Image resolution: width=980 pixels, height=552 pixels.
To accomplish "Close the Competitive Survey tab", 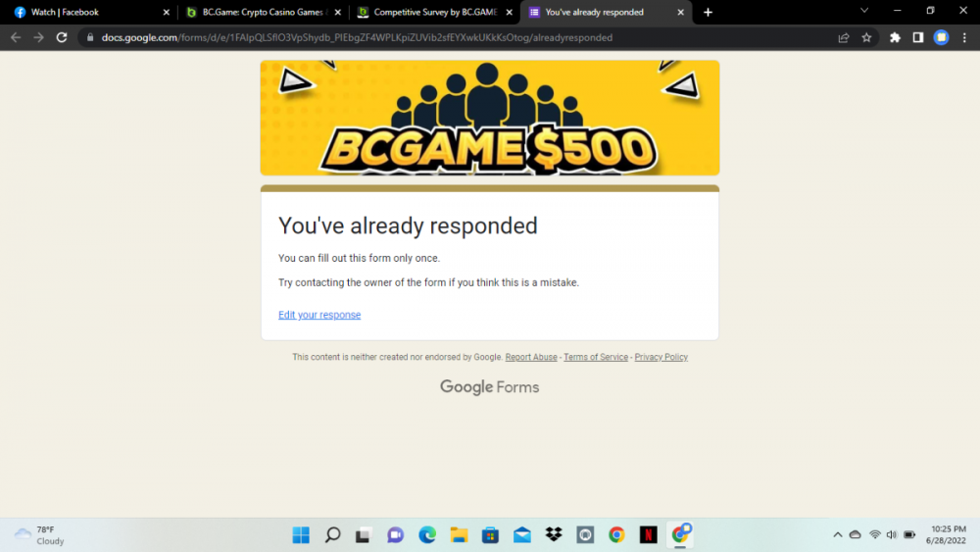I will coord(509,12).
